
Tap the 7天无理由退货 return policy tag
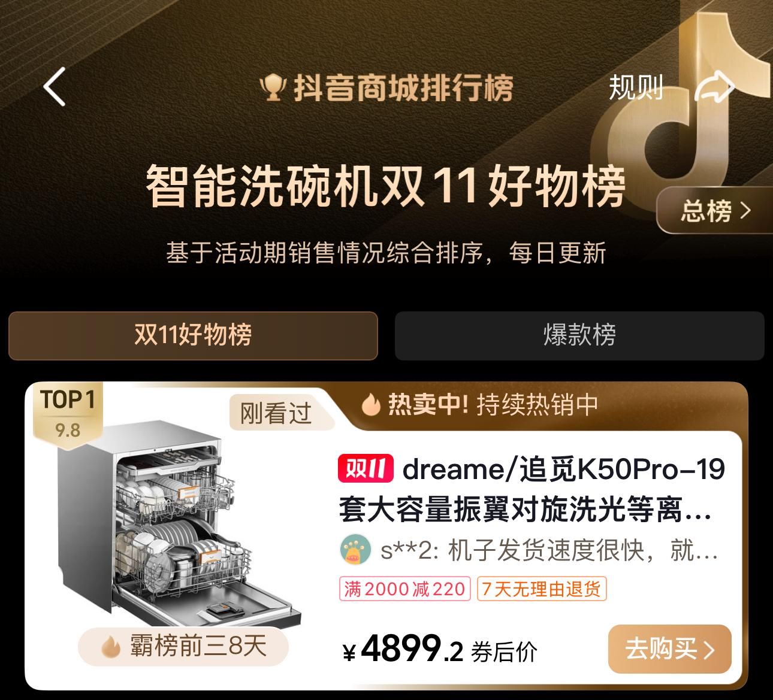point(542,589)
